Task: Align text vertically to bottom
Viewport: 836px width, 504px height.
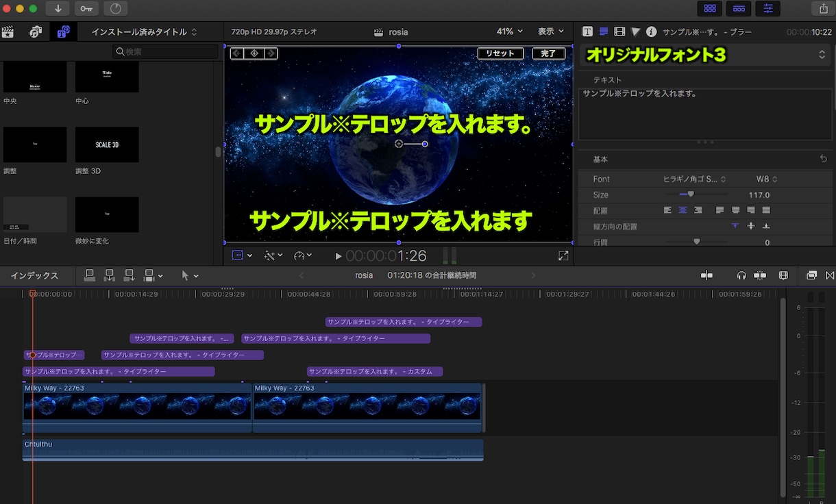Action: (766, 226)
